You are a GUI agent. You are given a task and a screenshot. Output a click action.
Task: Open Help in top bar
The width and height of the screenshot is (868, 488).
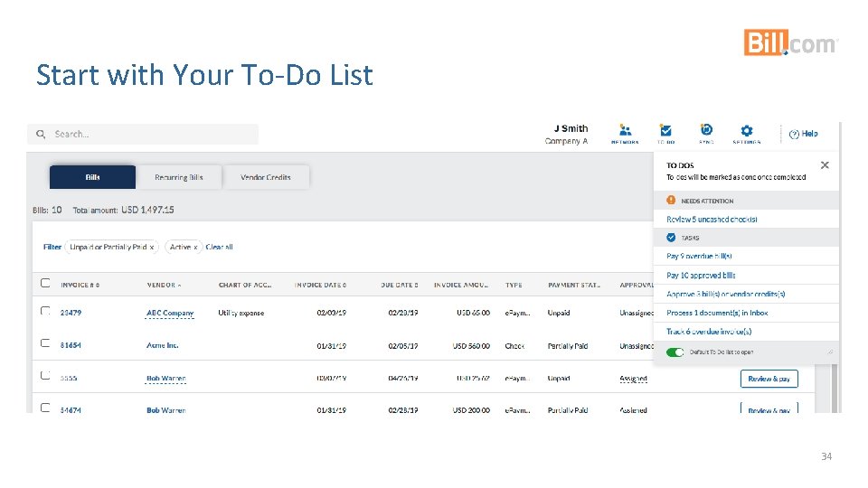click(x=803, y=134)
